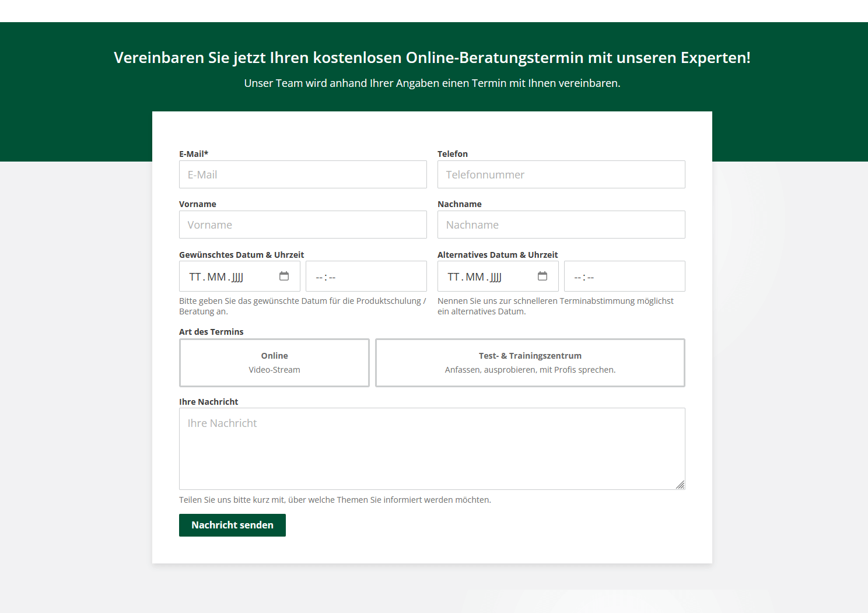Click the Gewünschtes Datum & Uhrzeit label
Screen dimensions: 868x613
pos(242,255)
